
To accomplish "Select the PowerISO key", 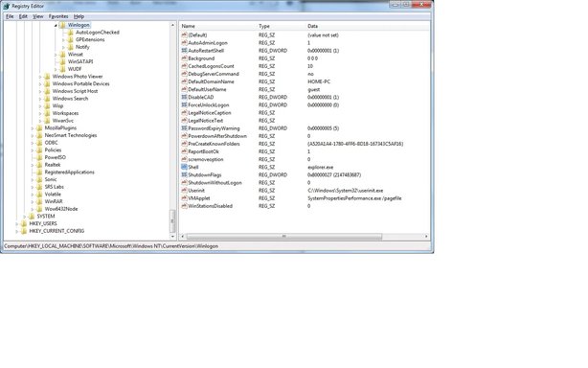I will click(x=56, y=157).
